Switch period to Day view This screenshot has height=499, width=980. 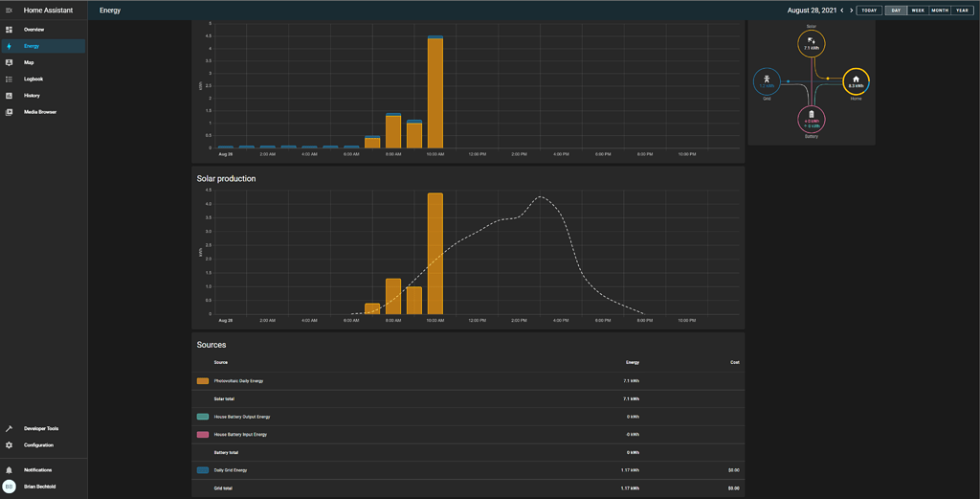point(896,11)
